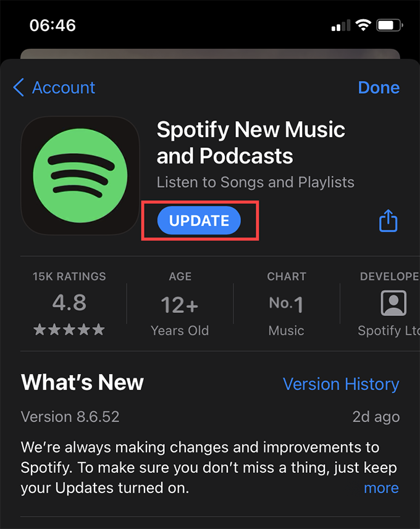Tap the developer profile icon under DEVELOPER
Image resolution: width=420 pixels, height=529 pixels.
(393, 303)
